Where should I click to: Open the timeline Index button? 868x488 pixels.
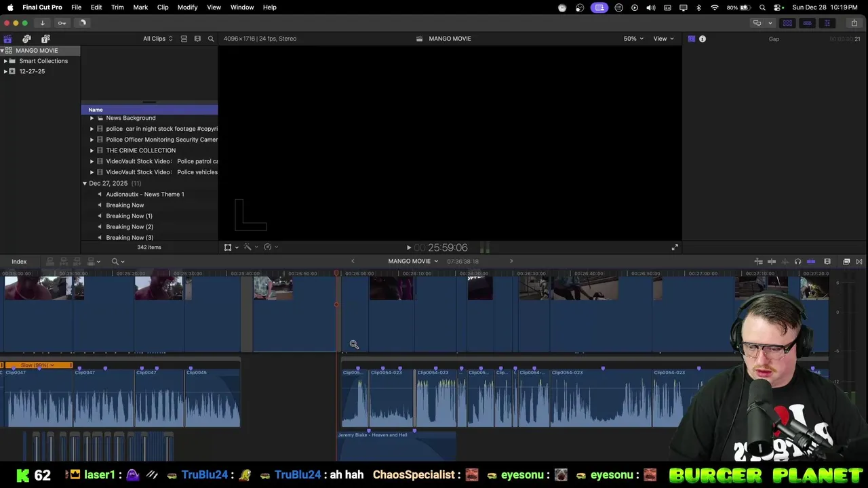[x=19, y=262]
